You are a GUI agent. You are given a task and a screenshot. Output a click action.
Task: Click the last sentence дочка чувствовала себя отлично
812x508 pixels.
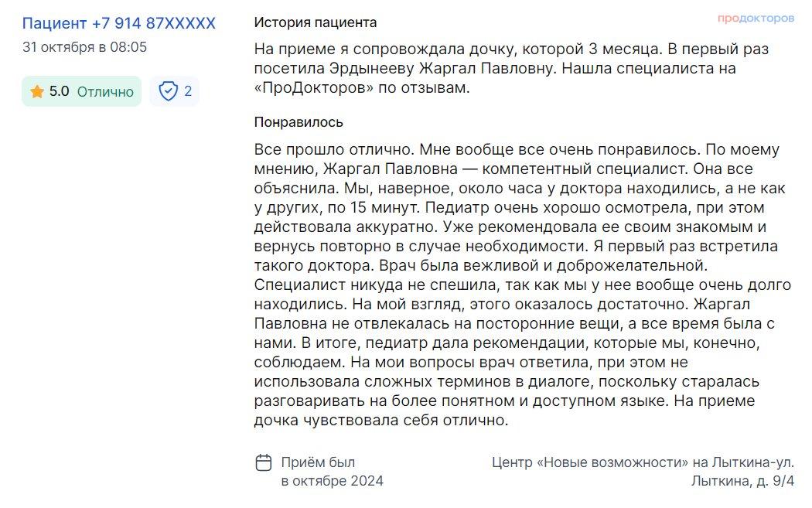click(x=381, y=420)
